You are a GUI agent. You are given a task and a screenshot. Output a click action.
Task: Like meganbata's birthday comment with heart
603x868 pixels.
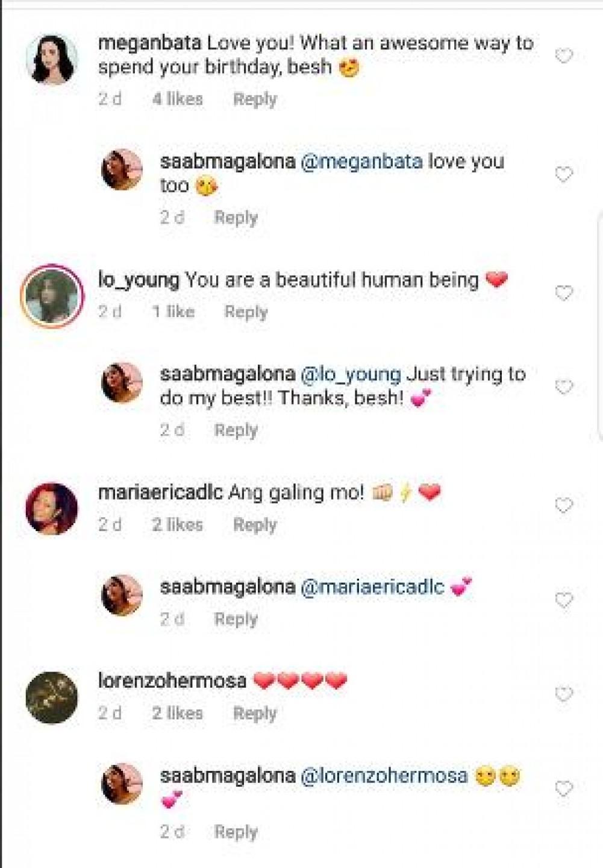[563, 57]
